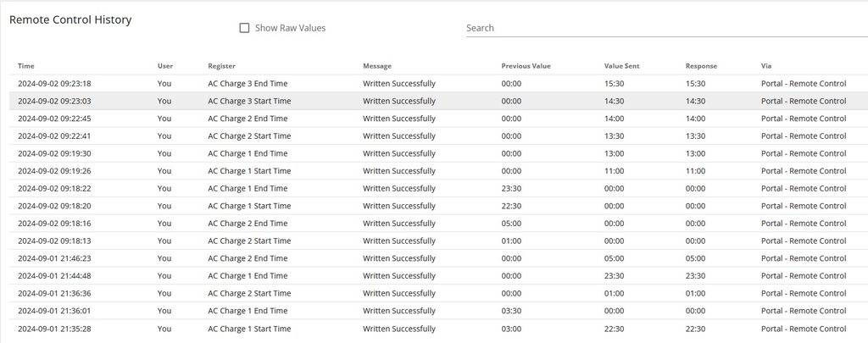Sort by the Message column header
This screenshot has height=343, width=868.
click(x=377, y=66)
